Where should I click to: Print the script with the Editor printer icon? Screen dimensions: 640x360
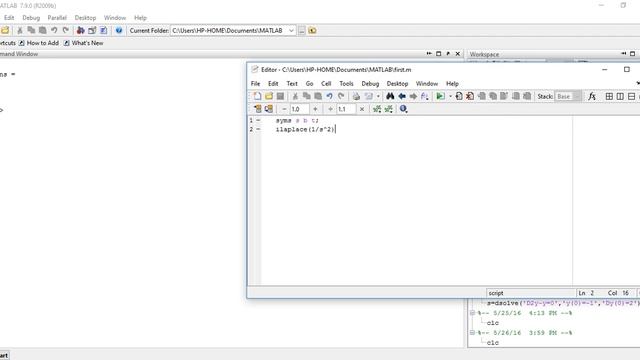(356, 96)
